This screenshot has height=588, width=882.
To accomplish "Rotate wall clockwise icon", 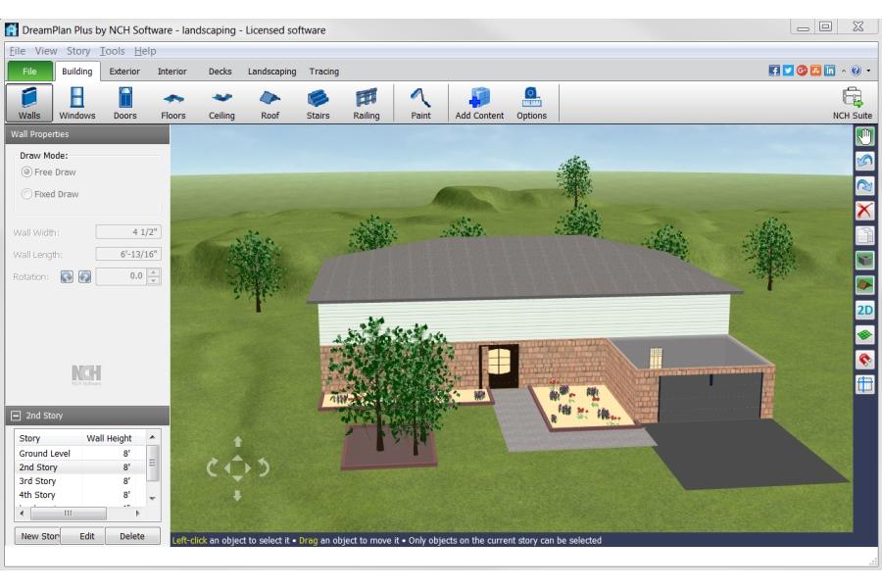I will pos(84,276).
